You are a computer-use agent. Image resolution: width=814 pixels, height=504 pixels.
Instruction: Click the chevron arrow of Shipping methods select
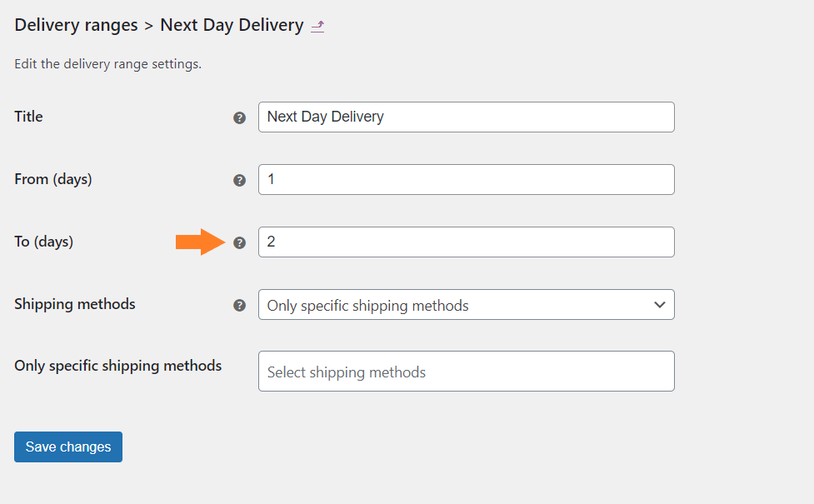coord(659,305)
